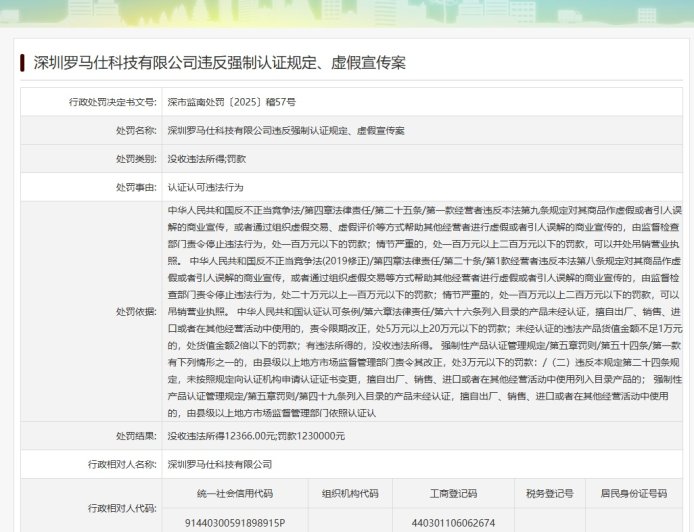Screen dimensions: 694x532
Task: Click the label 行政处罚决定书文号:
Action: pos(113,102)
